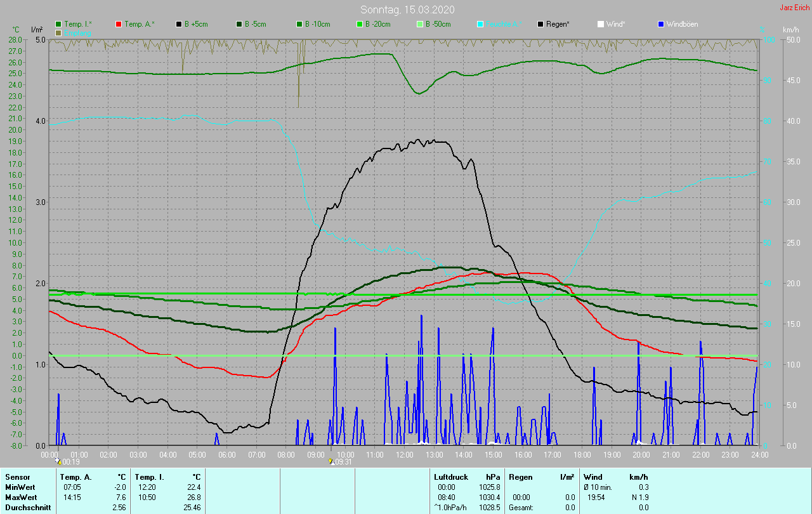Viewport: 812px width, 514px height.
Task: Toggle the B +5cm legend entry
Action: pyautogui.click(x=180, y=24)
